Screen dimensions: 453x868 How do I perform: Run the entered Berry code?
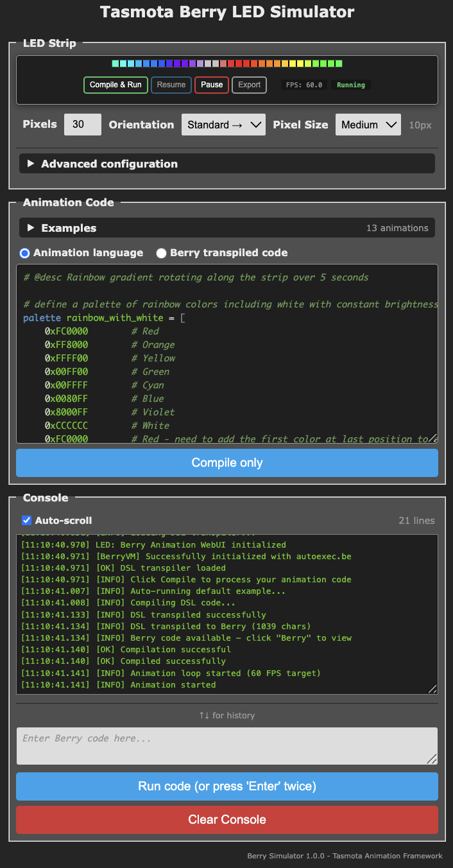(x=226, y=786)
